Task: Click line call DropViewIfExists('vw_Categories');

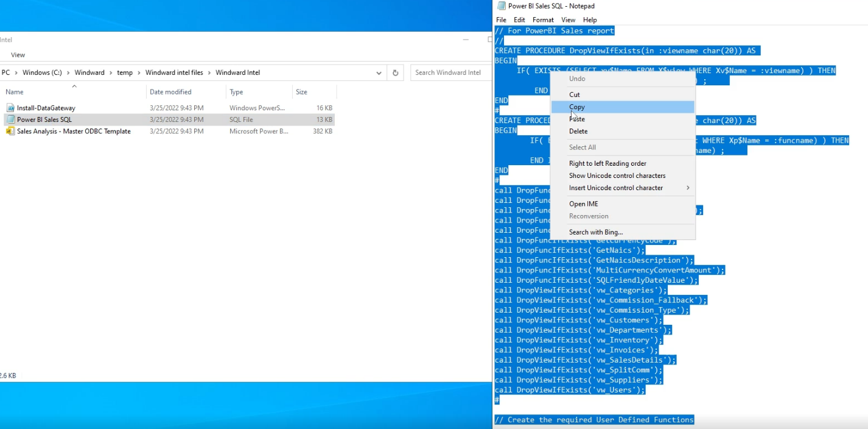Action: click(x=581, y=290)
